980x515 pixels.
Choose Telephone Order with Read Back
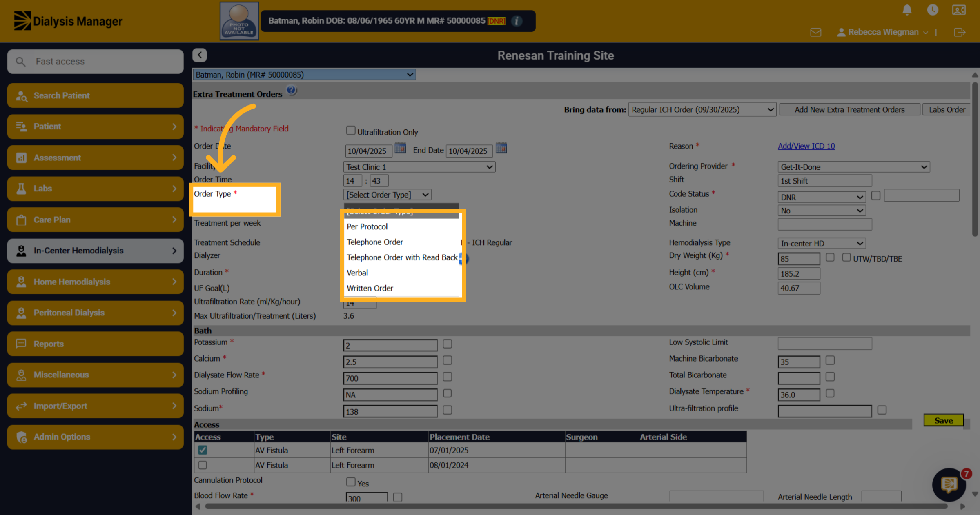401,257
